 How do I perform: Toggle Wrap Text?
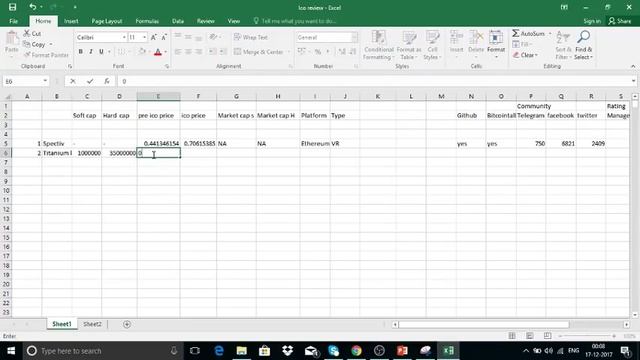point(251,37)
